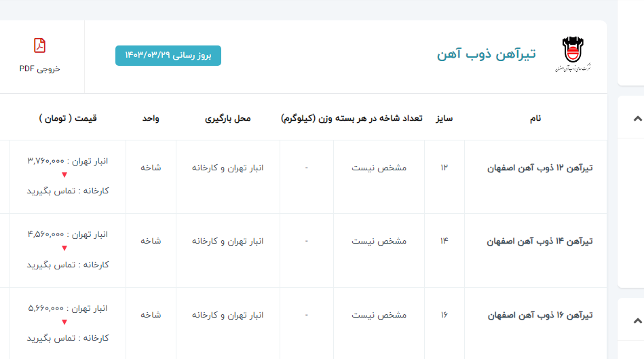Collapse the lower right sidebar panel chevron
The height and width of the screenshot is (359, 644).
click(637, 321)
